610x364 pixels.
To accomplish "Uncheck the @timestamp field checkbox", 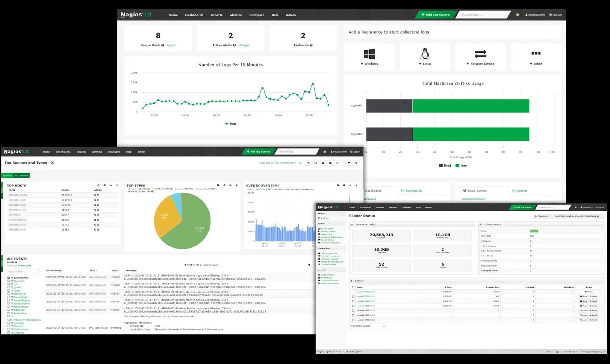I will click(x=9, y=278).
